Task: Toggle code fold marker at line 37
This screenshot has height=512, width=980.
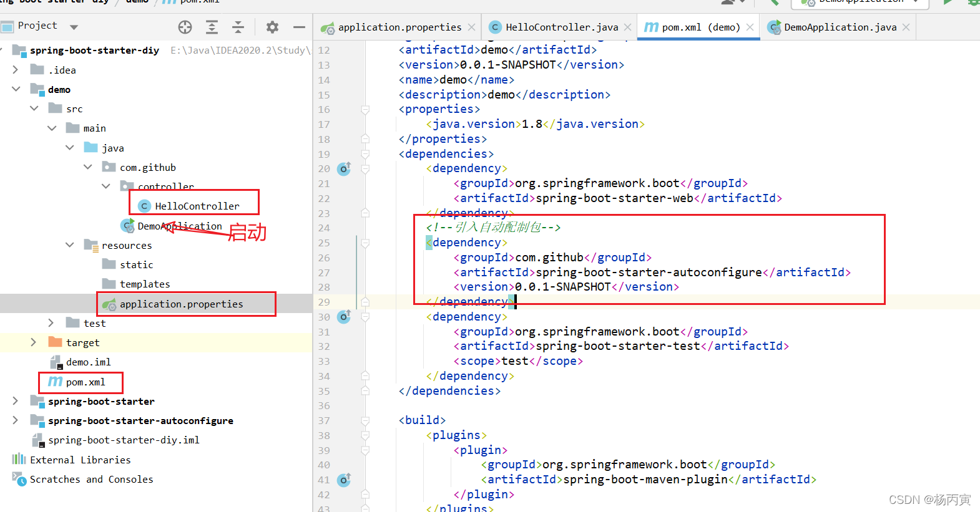Action: pyautogui.click(x=365, y=420)
